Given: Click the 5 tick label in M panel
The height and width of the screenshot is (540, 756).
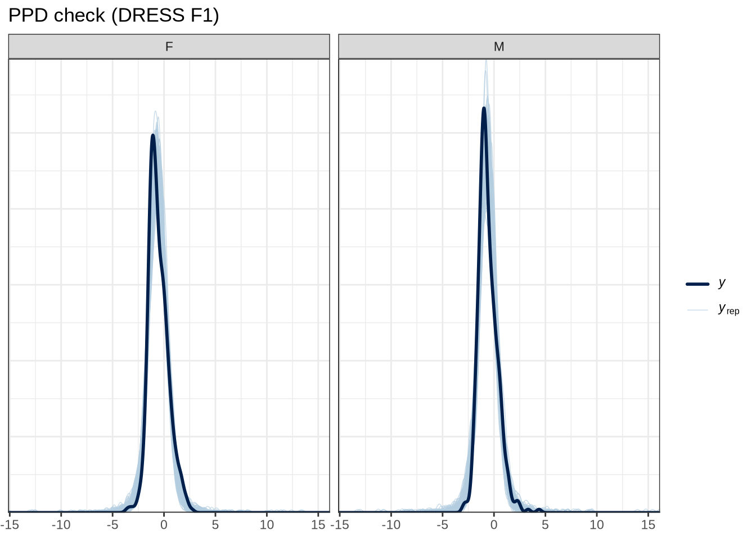Looking at the screenshot, I should tap(545, 525).
